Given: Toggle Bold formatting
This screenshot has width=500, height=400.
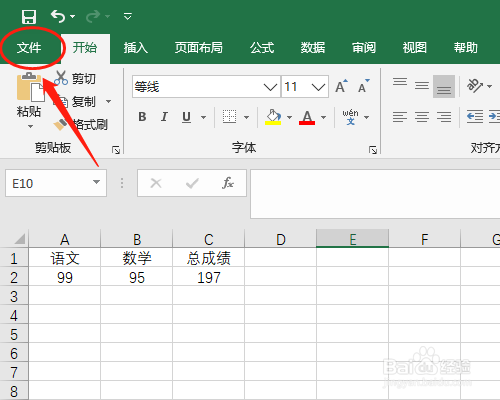Looking at the screenshot, I should click(x=142, y=117).
